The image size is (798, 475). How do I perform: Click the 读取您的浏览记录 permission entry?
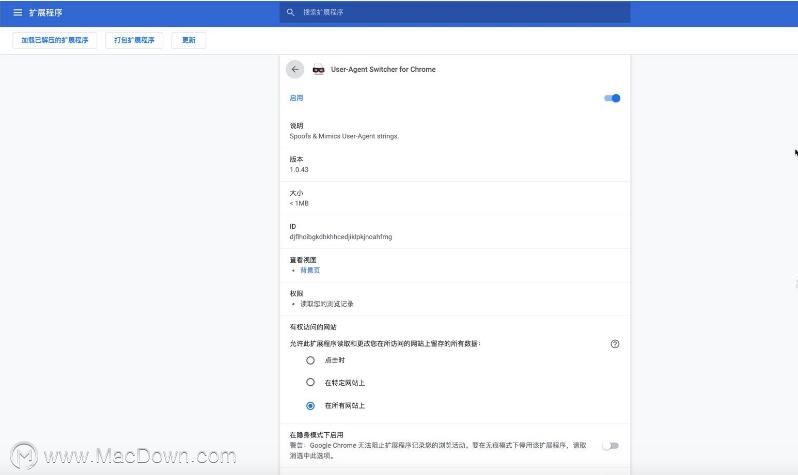pyautogui.click(x=327, y=304)
